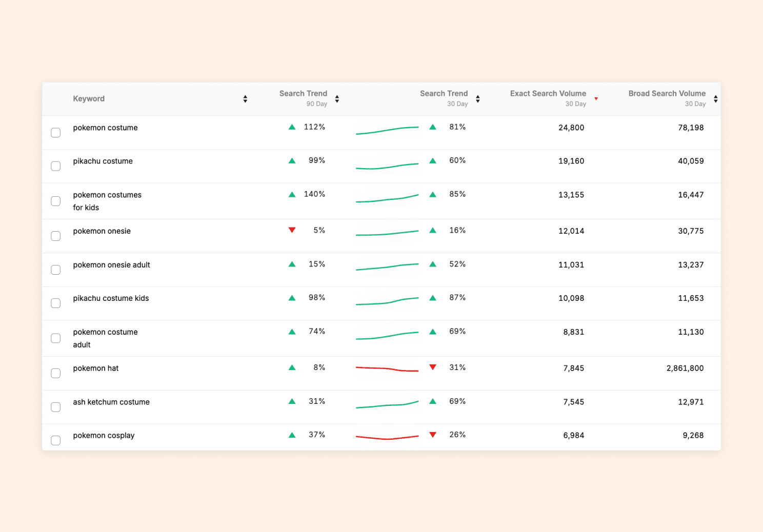Open the pikachu costume keyword
The height and width of the screenshot is (532, 763).
point(103,161)
